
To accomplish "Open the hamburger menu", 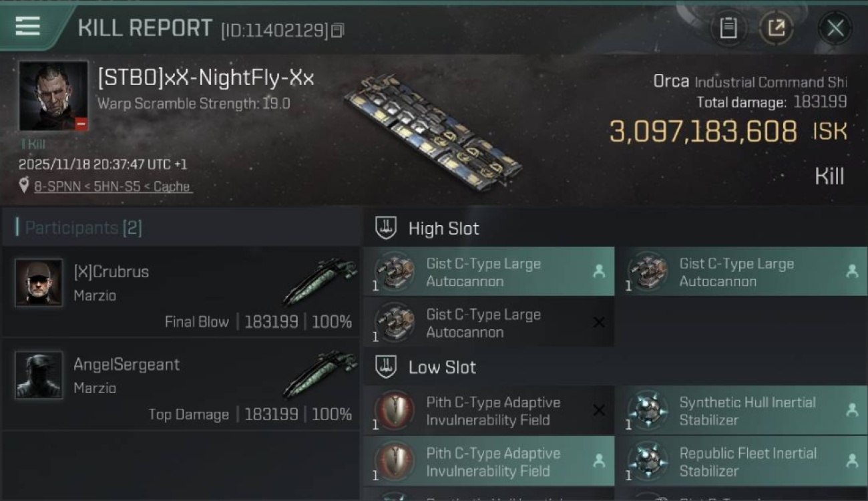I will click(x=27, y=26).
